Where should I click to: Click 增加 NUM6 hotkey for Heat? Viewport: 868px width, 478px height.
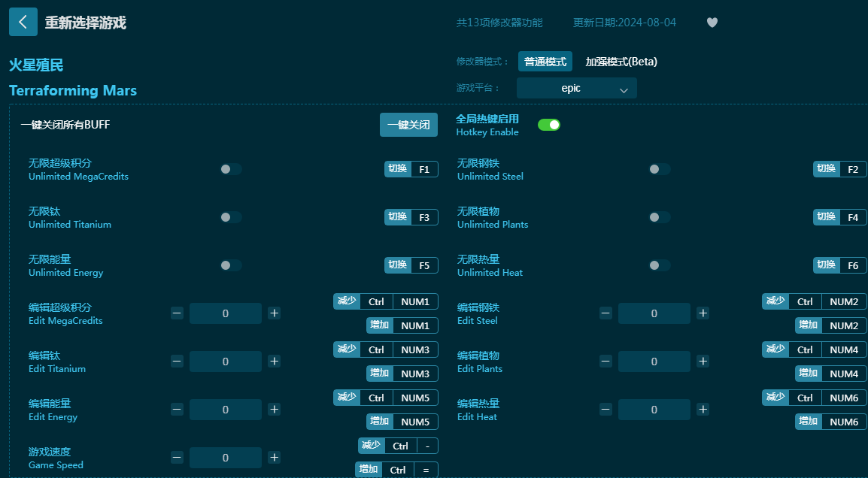[831, 422]
